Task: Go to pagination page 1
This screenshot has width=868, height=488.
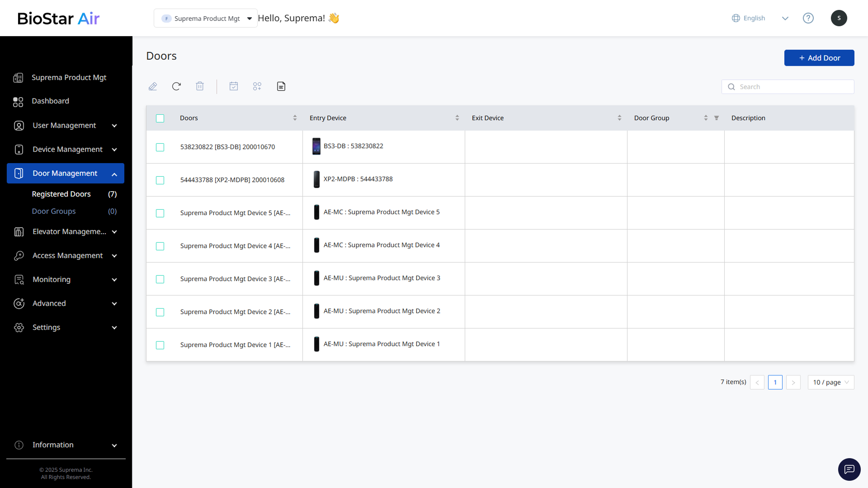Action: coord(775,382)
